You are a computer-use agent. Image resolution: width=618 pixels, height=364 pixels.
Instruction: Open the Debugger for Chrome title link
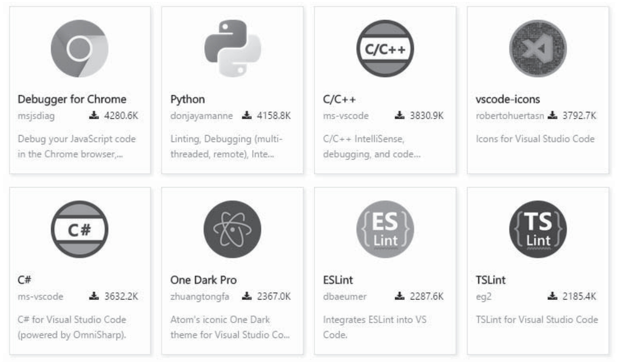(x=72, y=99)
